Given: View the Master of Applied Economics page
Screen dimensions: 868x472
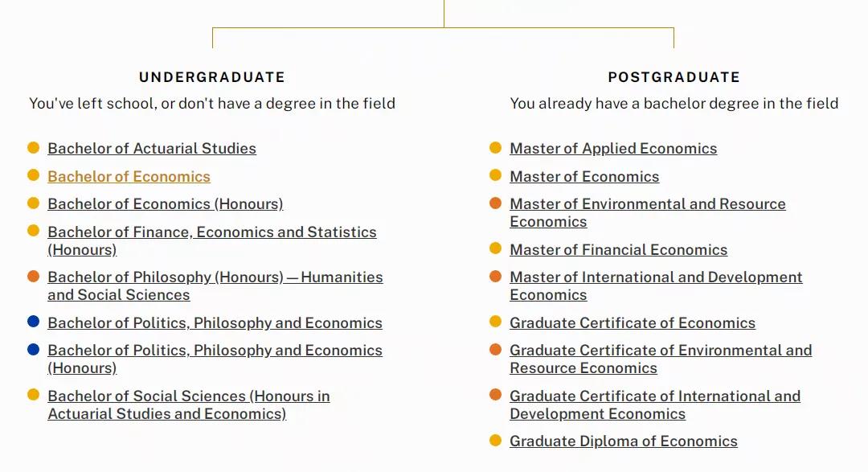Looking at the screenshot, I should pyautogui.click(x=613, y=149).
